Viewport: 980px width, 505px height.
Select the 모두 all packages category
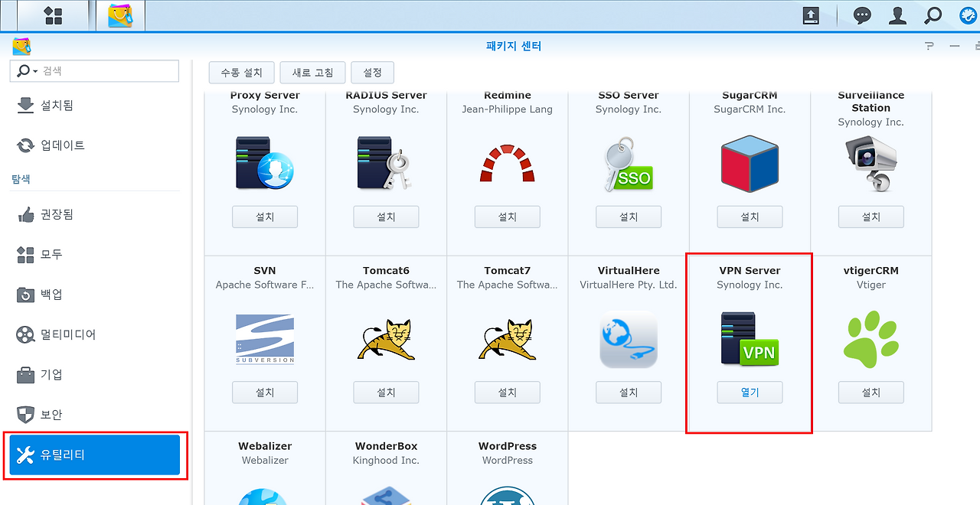pyautogui.click(x=95, y=254)
